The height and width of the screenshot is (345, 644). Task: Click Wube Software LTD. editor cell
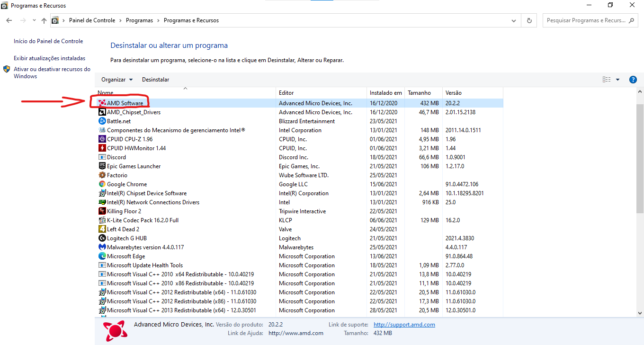(304, 175)
